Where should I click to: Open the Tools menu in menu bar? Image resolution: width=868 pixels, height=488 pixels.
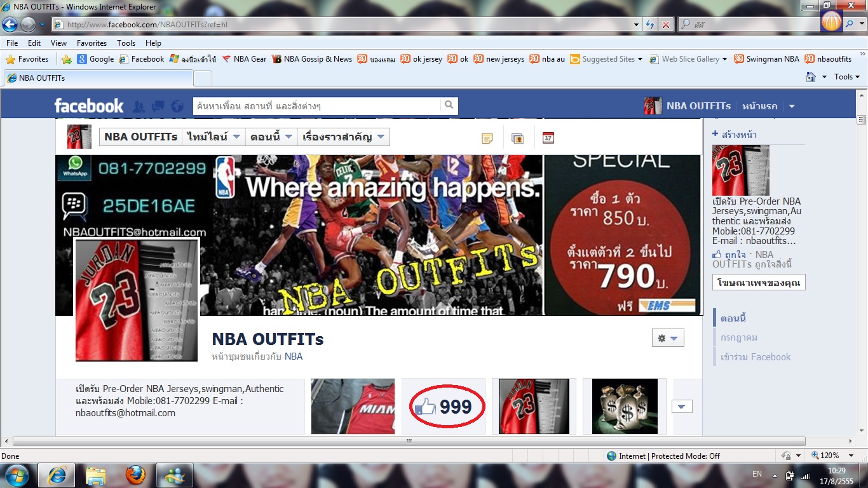[126, 43]
